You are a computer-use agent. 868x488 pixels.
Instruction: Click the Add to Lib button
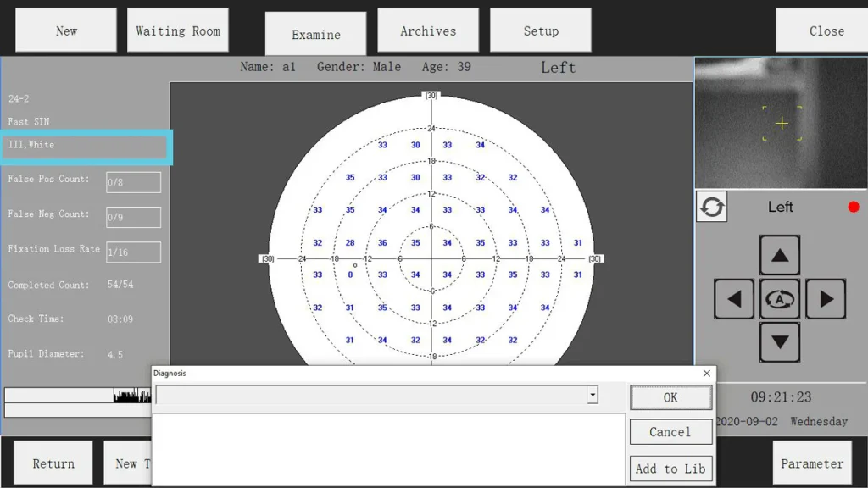pos(670,469)
